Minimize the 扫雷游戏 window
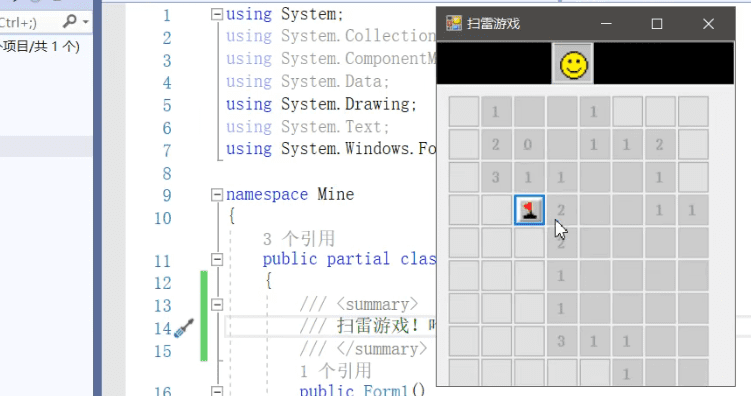751x396 pixels. point(606,23)
